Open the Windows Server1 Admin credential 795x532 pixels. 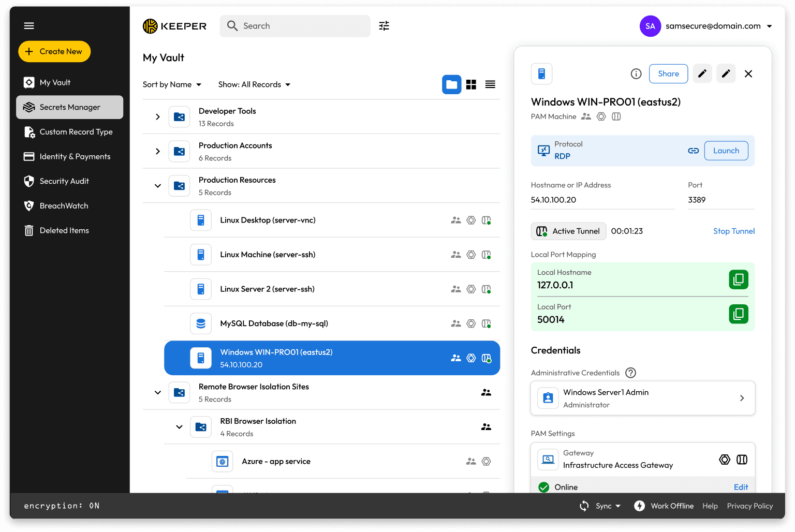[x=643, y=398]
